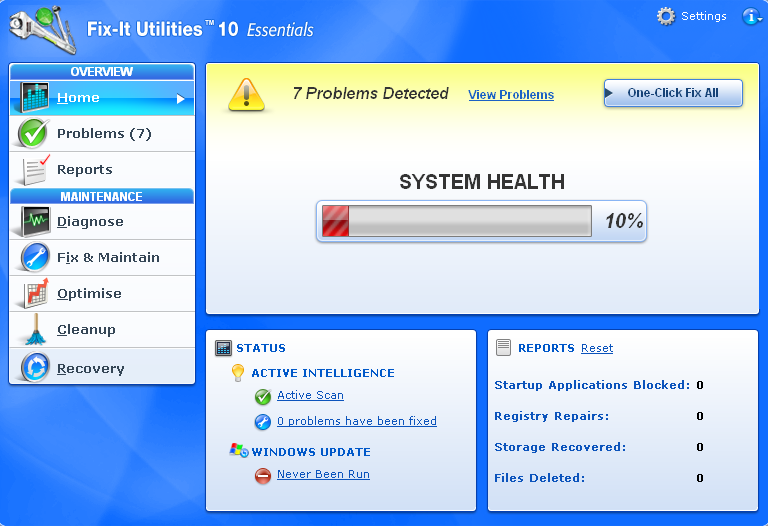Click the Active Intelligence lightbulb icon
Image resolution: width=768 pixels, height=526 pixels.
coord(238,373)
